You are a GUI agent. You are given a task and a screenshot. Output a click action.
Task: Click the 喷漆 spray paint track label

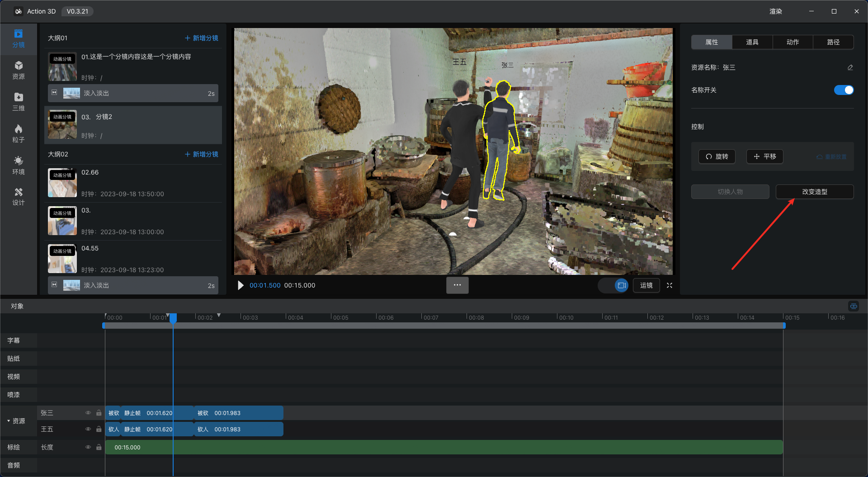pos(14,395)
